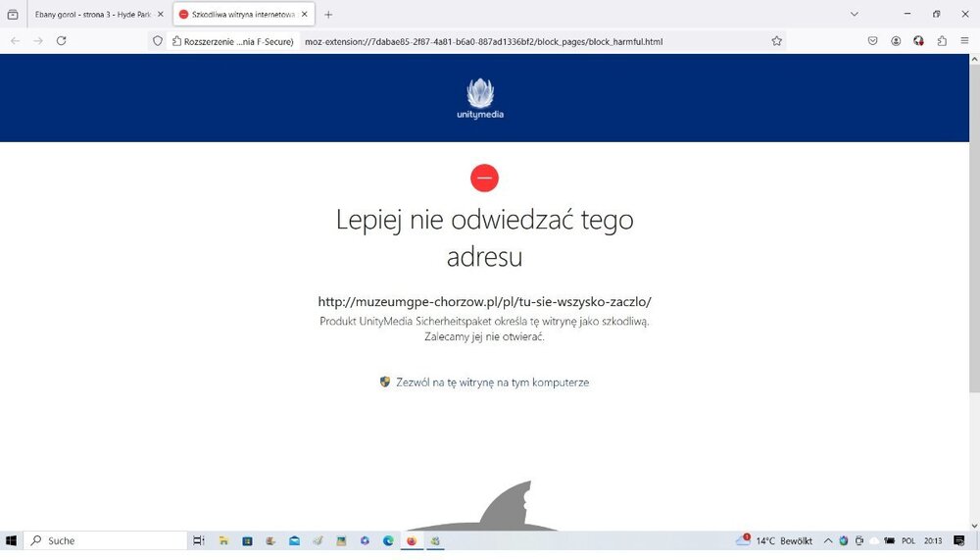Click the Firefox account profile icon
The image size is (980, 560).
point(896,41)
